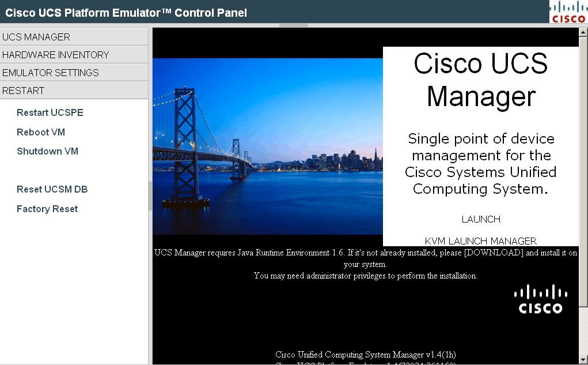Select Factory Reset option
The width and height of the screenshot is (588, 365).
click(x=47, y=209)
